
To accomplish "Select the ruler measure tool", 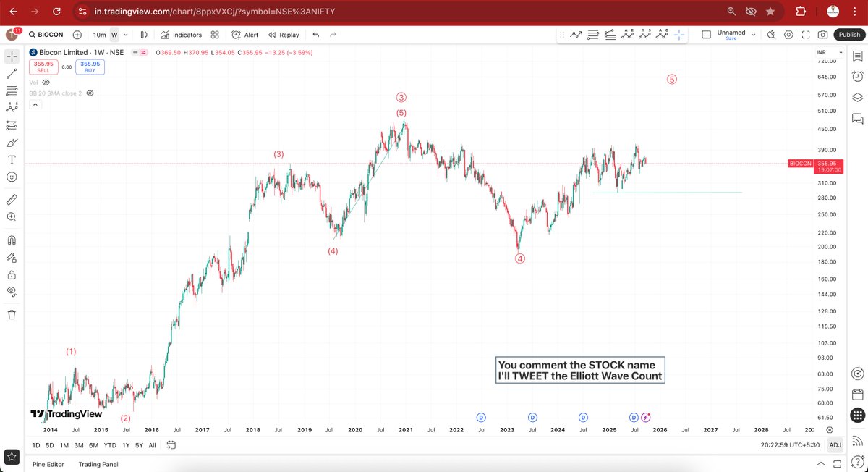I will (12, 199).
